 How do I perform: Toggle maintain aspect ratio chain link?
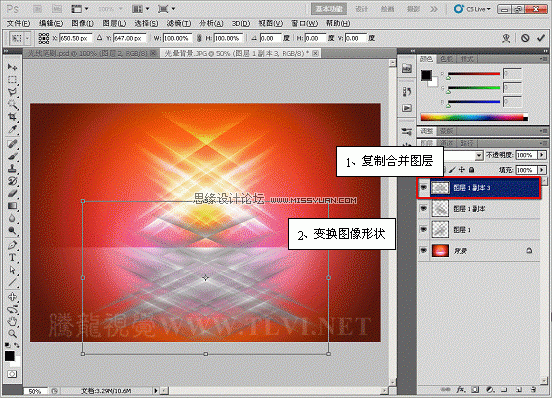pos(199,38)
